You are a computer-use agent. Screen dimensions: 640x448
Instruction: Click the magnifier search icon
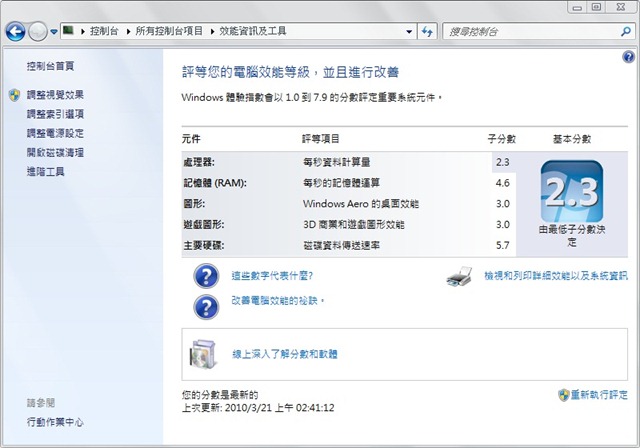pyautogui.click(x=625, y=31)
